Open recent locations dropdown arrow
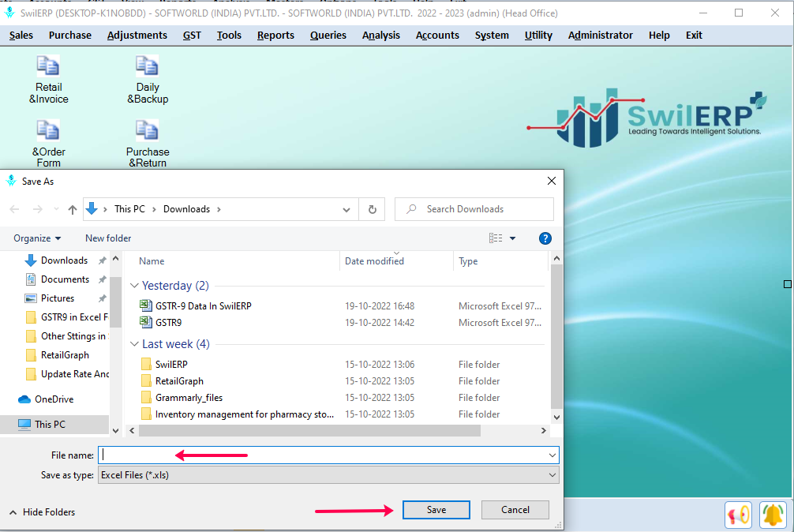The image size is (794, 532). [x=56, y=209]
